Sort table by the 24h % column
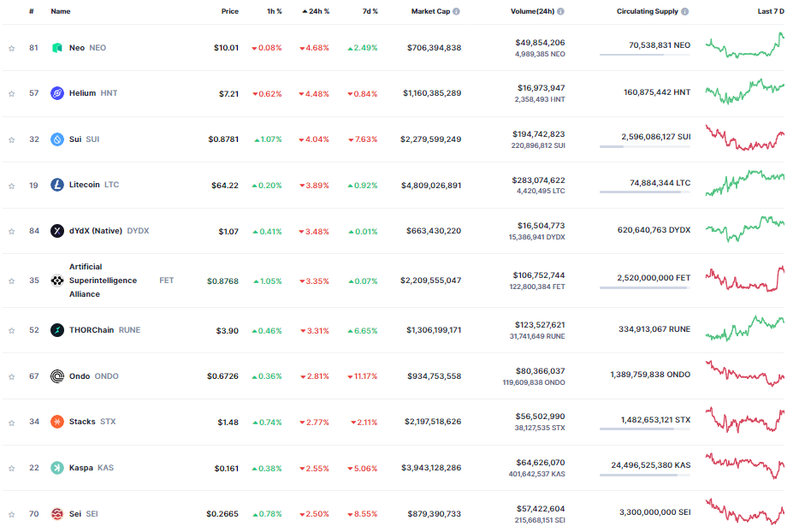The width and height of the screenshot is (799, 532). pyautogui.click(x=316, y=11)
